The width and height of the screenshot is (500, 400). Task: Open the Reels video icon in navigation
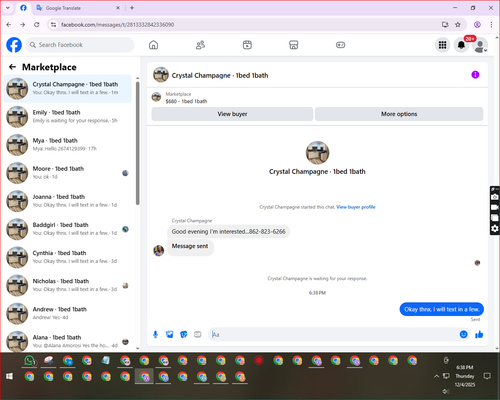pyautogui.click(x=247, y=45)
